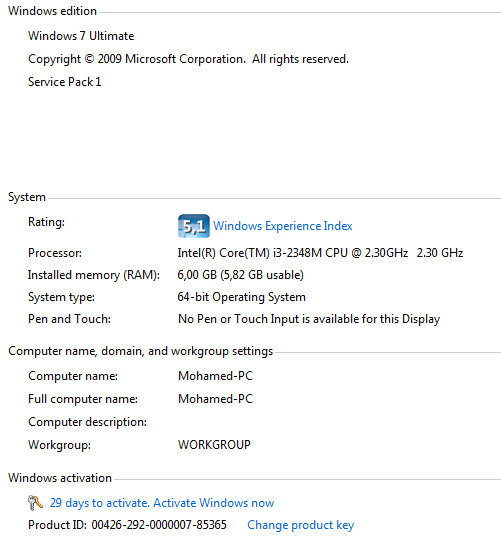501x537 pixels.
Task: Click the Product ID number
Action: point(159,525)
